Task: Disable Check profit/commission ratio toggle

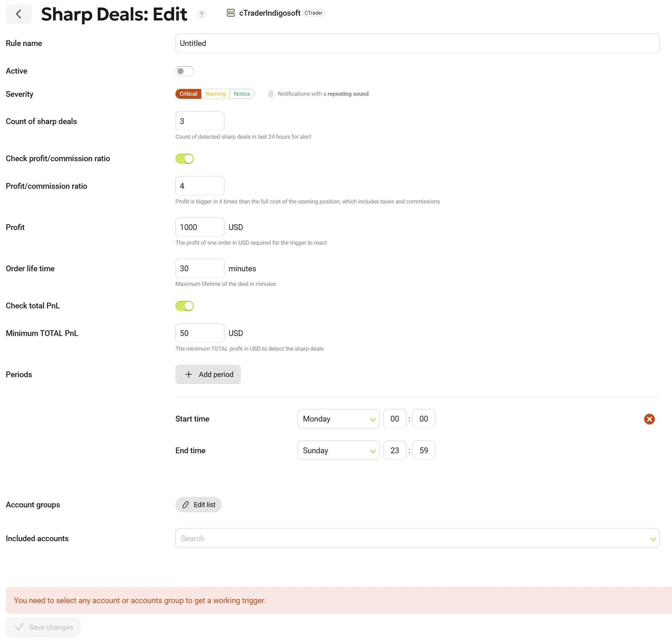Action: pyautogui.click(x=184, y=158)
